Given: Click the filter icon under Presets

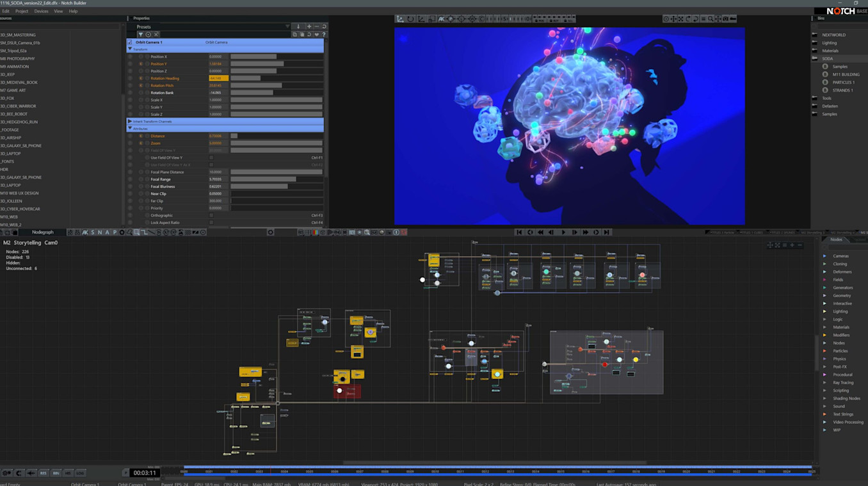Looking at the screenshot, I should 141,35.
